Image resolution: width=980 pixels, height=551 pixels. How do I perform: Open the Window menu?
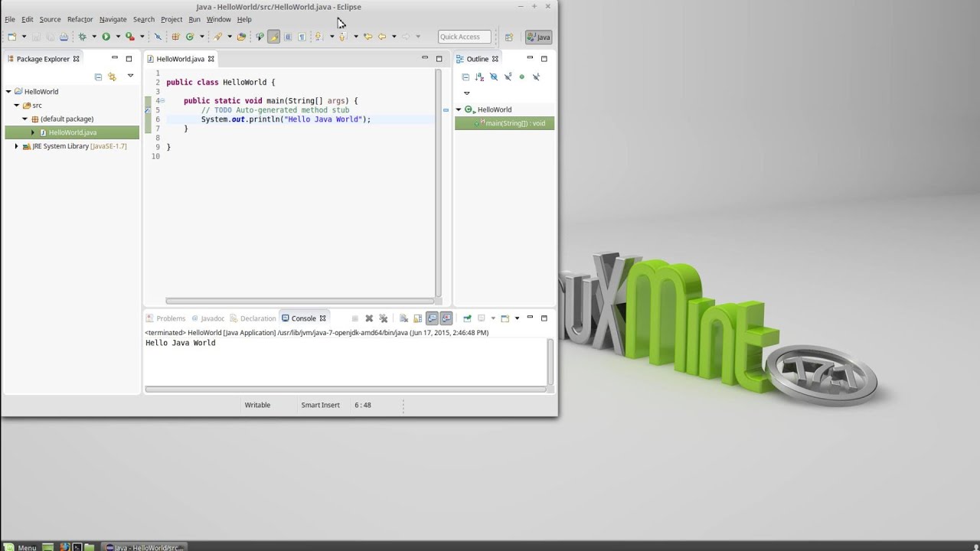(218, 19)
